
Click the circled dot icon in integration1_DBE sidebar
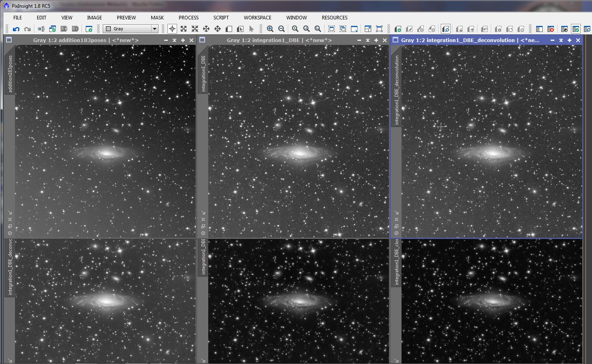203,233
